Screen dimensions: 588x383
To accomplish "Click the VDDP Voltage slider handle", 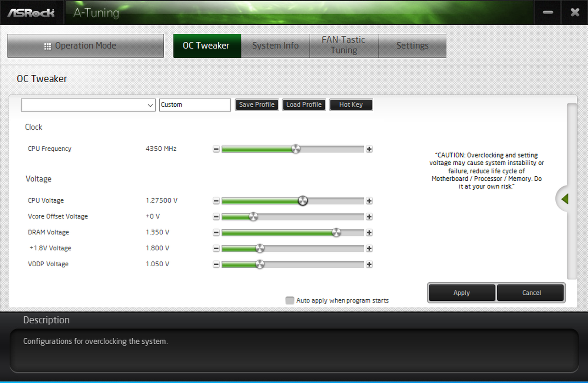I will click(x=260, y=264).
